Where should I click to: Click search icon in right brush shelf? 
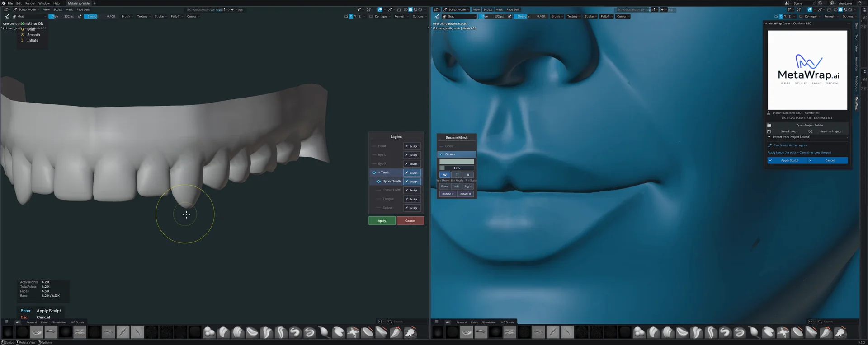[x=820, y=322]
